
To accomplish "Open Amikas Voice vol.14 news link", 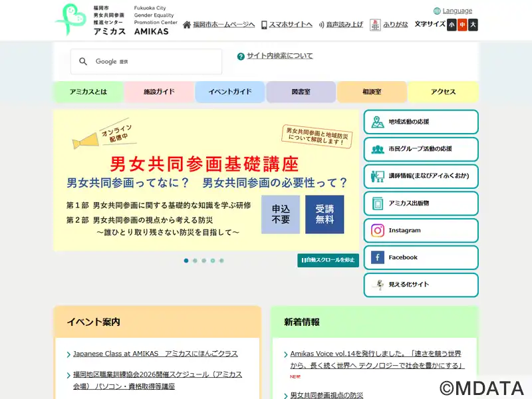I will click(377, 360).
